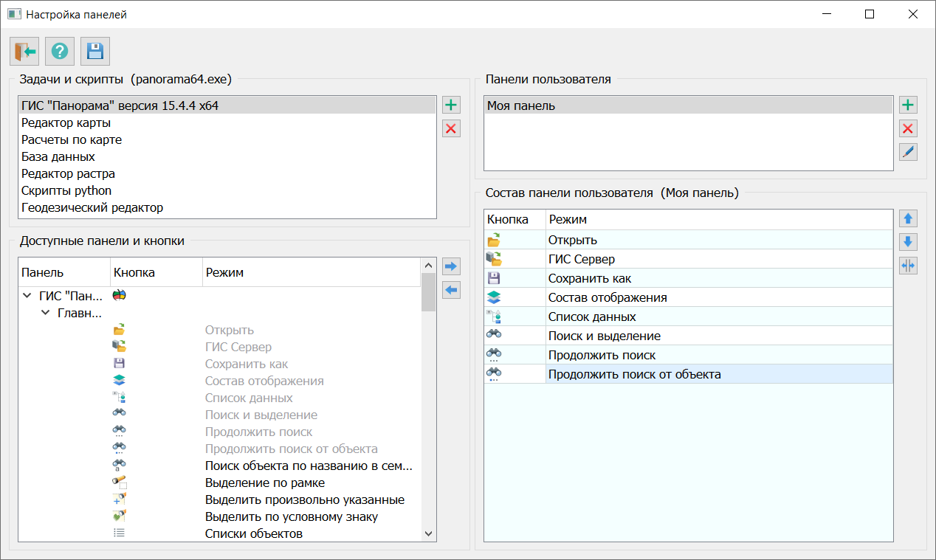Remove button from panel with left arrow

point(451,290)
